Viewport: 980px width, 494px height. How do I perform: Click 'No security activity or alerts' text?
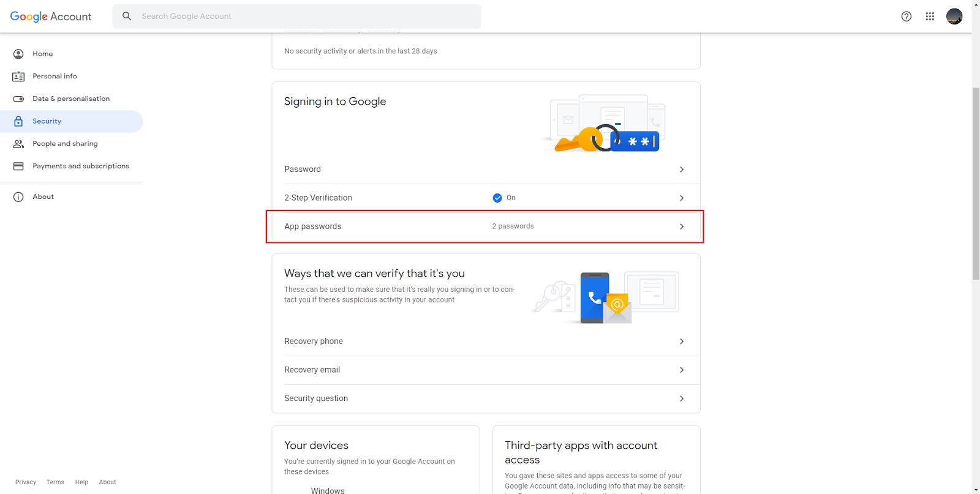click(x=361, y=51)
